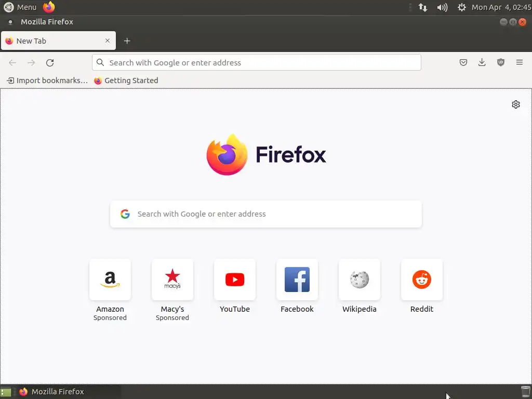The height and width of the screenshot is (399, 532).
Task: Click Import bookmarks… in bookmarks toolbar
Action: (x=47, y=81)
